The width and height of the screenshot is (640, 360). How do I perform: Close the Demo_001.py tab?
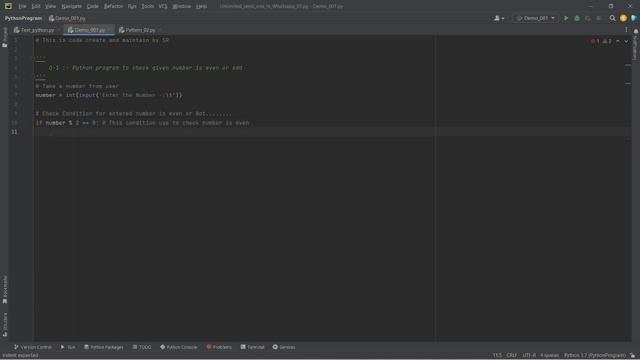click(109, 30)
